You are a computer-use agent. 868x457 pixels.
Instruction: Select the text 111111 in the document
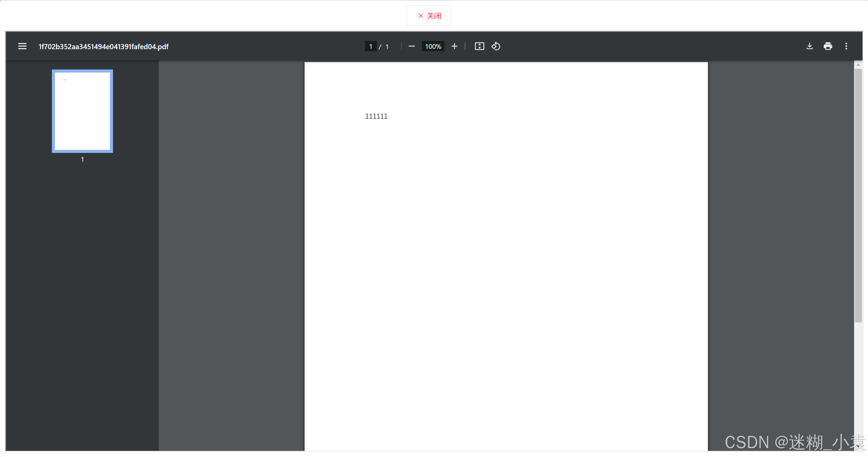coord(376,116)
